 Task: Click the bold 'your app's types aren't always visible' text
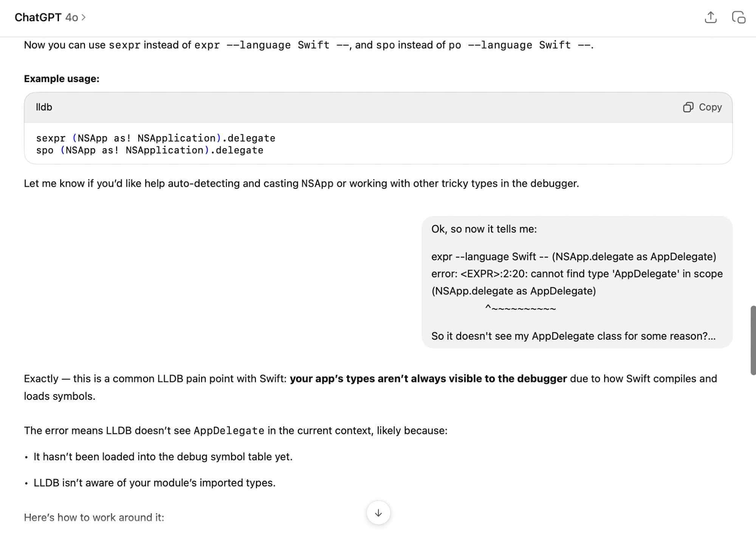428,379
